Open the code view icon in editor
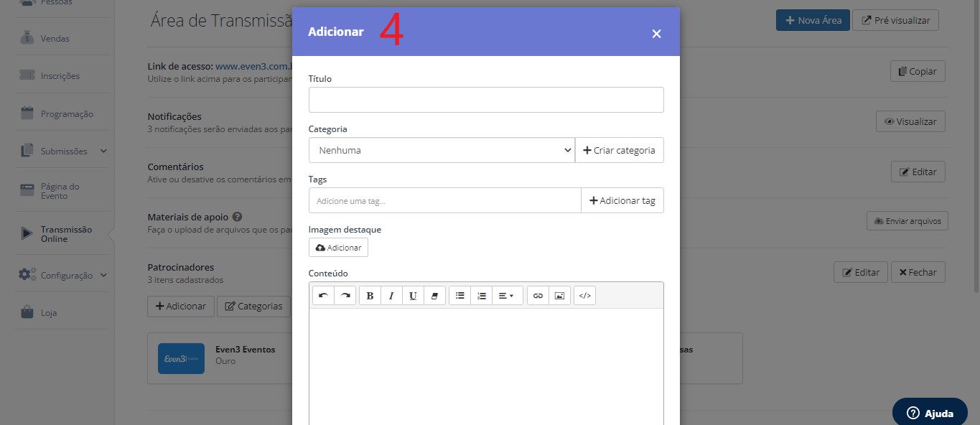Screen dimensions: 980x425 point(584,296)
